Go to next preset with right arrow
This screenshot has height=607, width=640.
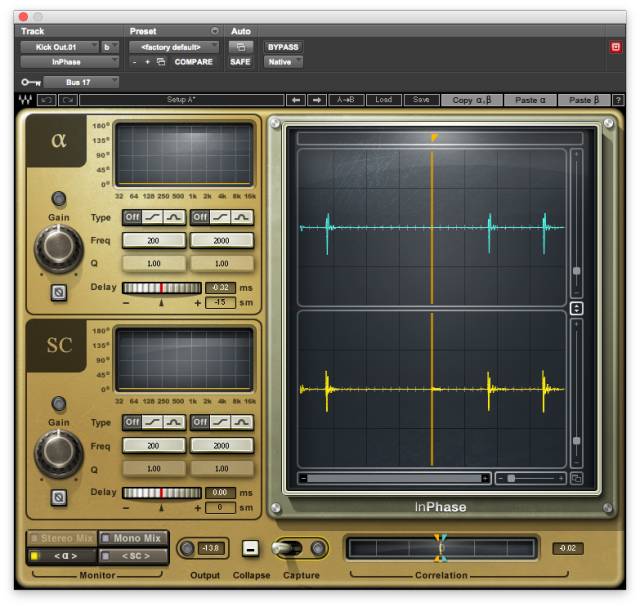click(x=317, y=100)
